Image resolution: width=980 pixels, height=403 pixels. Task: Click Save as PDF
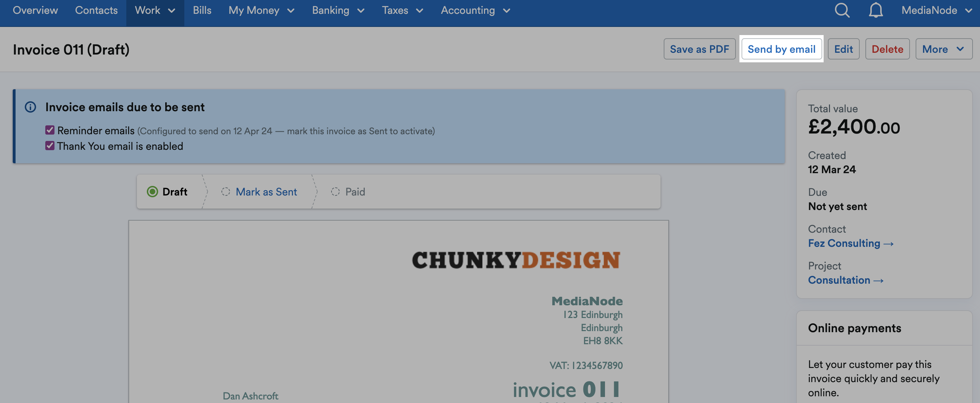pyautogui.click(x=699, y=49)
